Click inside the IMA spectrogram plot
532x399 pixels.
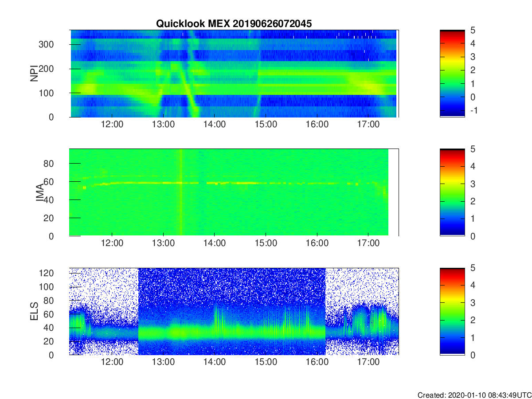click(x=234, y=192)
